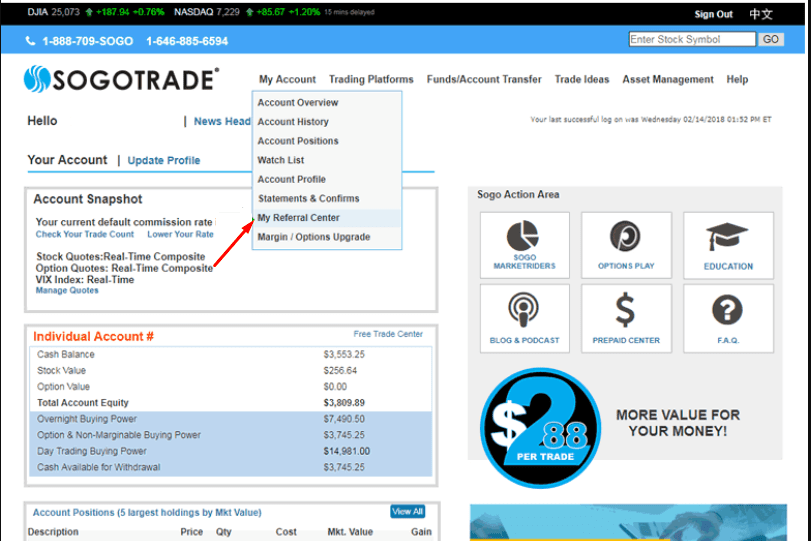The width and height of the screenshot is (811, 541).
Task: Click the GO button next to stock symbol
Action: tap(771, 39)
